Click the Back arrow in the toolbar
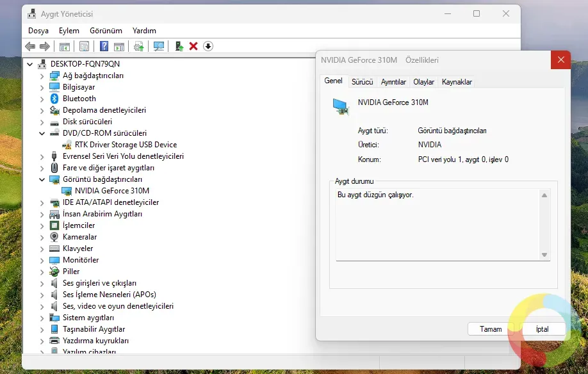 pyautogui.click(x=30, y=46)
